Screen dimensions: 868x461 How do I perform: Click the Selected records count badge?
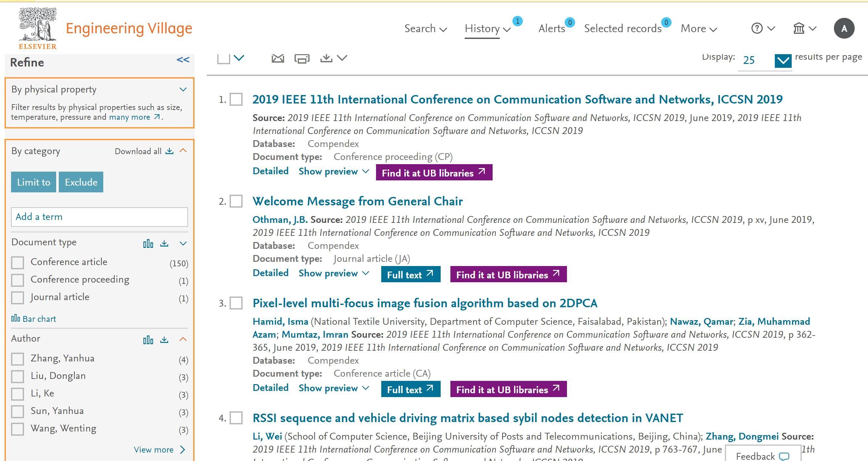coord(666,22)
